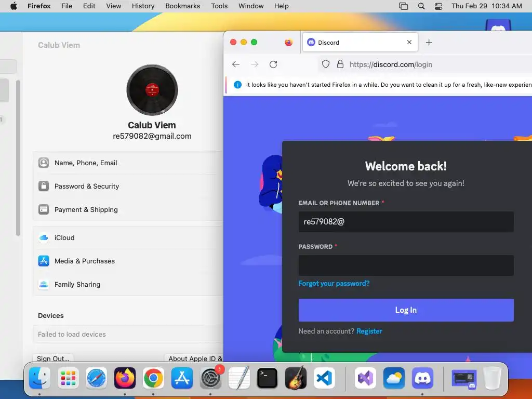Click the System Settings sidebar scrollbar

click(x=18, y=158)
